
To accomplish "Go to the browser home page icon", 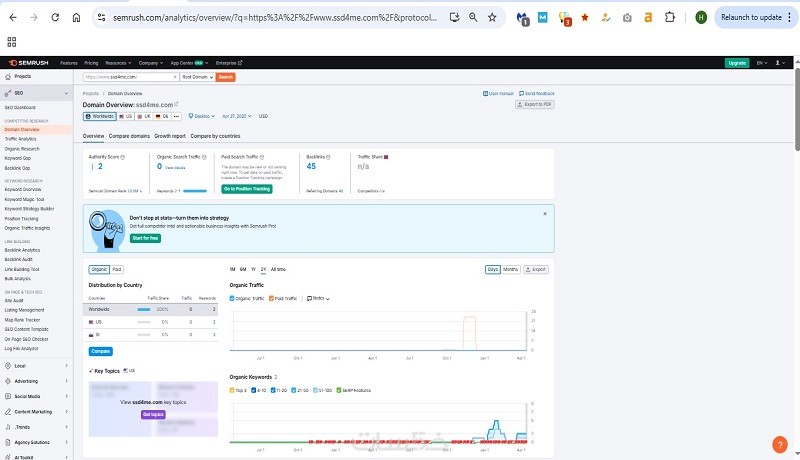I will (76, 17).
